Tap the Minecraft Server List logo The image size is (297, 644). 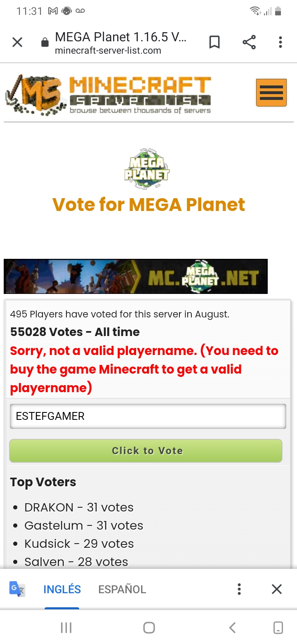click(108, 95)
